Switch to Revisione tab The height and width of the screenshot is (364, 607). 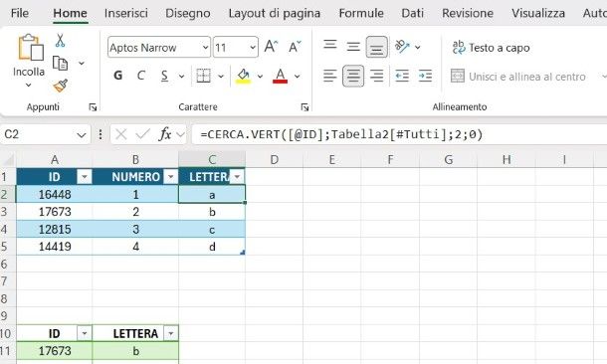coord(468,13)
